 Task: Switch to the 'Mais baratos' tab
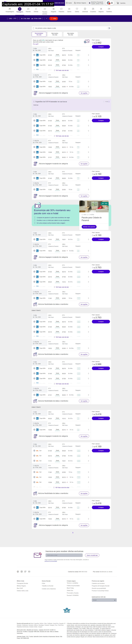55,34
